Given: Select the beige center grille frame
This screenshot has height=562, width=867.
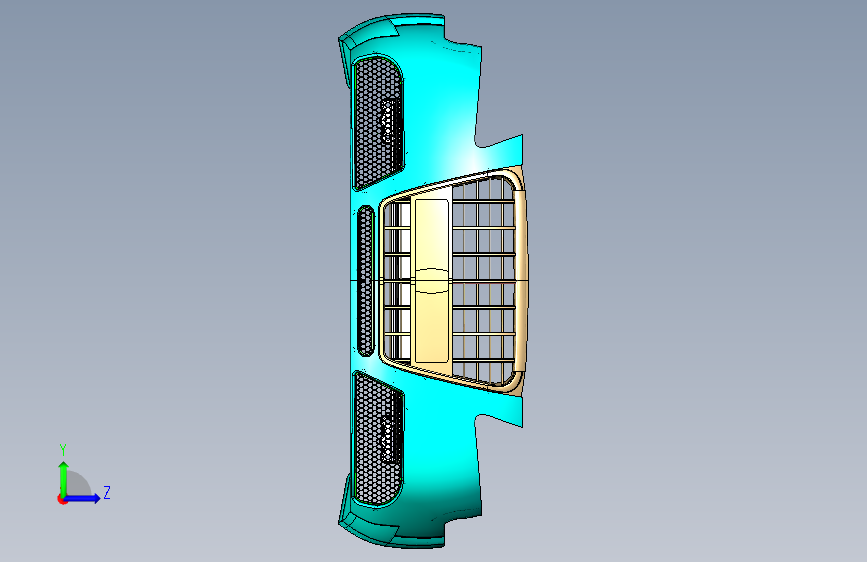Looking at the screenshot, I should tap(452, 280).
